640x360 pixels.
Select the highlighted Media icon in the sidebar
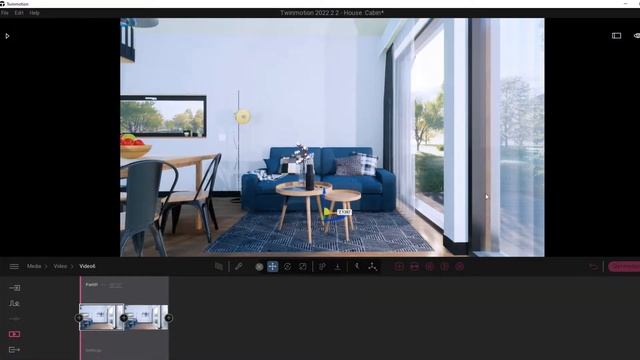tap(14, 334)
